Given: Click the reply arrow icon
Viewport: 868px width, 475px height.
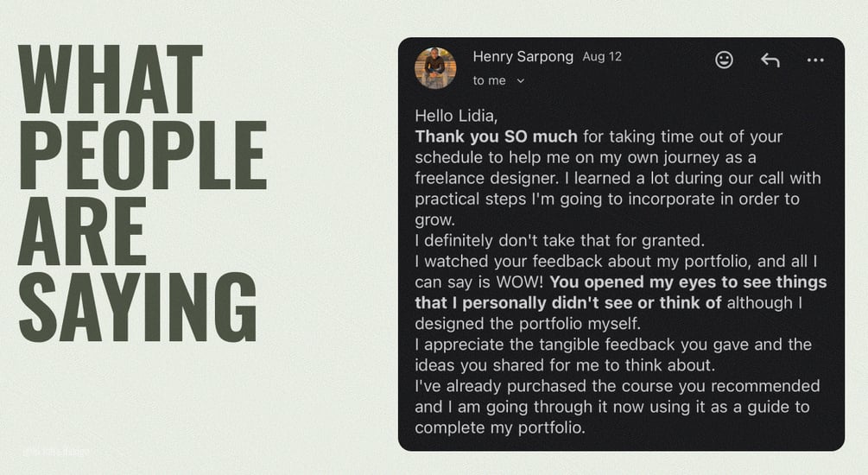Looking at the screenshot, I should [x=770, y=60].
